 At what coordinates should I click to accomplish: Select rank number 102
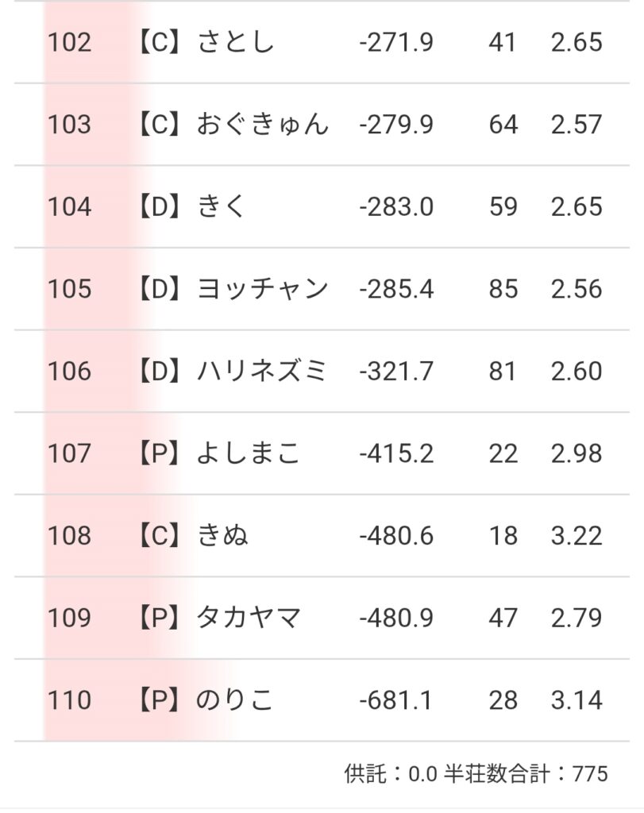(x=70, y=42)
